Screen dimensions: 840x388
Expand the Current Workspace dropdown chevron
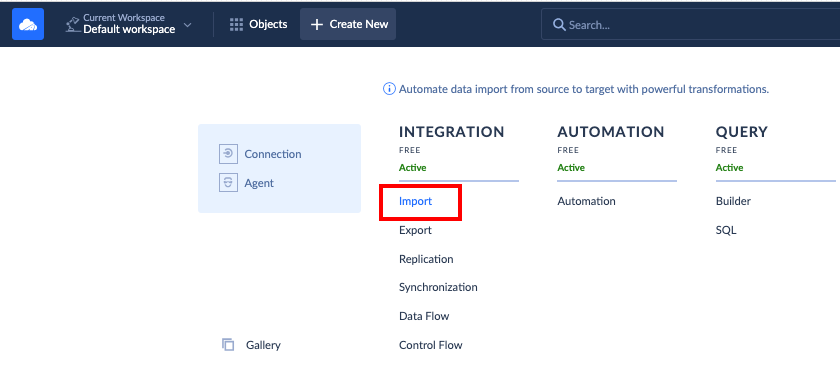pos(188,25)
